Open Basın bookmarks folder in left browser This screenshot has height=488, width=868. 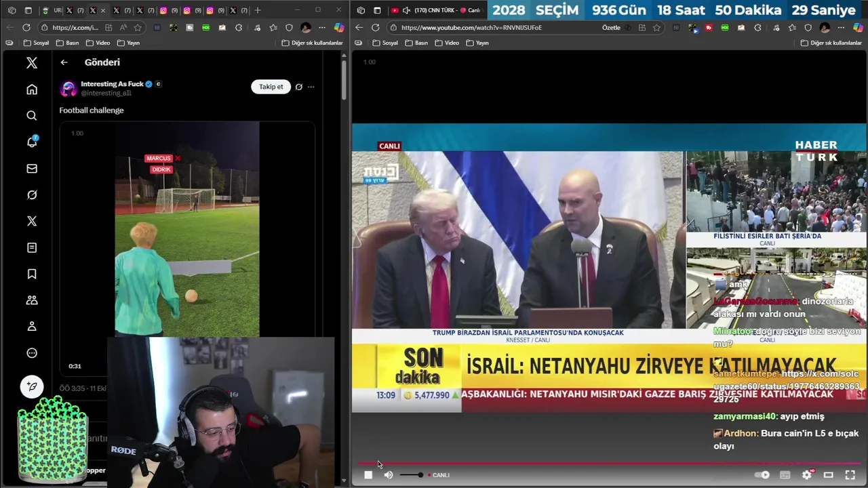click(68, 43)
